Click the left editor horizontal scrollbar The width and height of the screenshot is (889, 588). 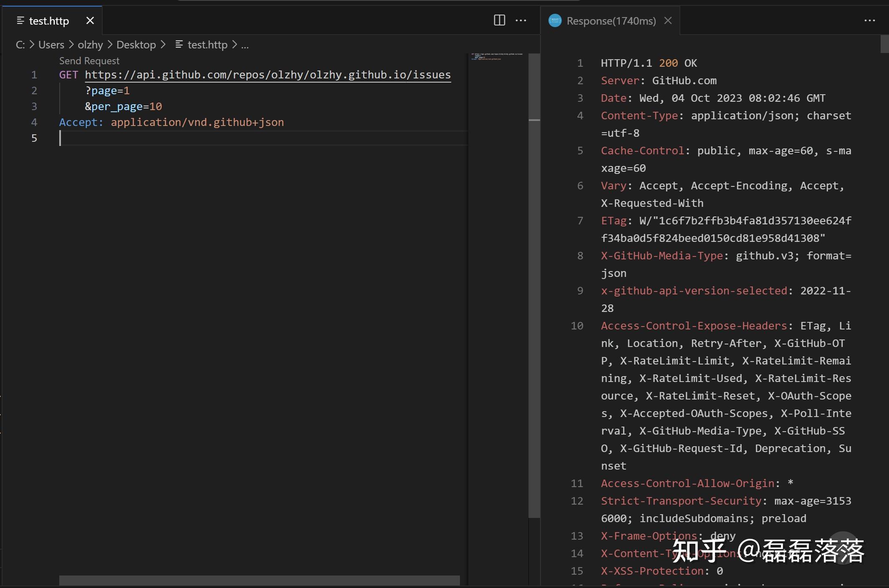pos(259,580)
